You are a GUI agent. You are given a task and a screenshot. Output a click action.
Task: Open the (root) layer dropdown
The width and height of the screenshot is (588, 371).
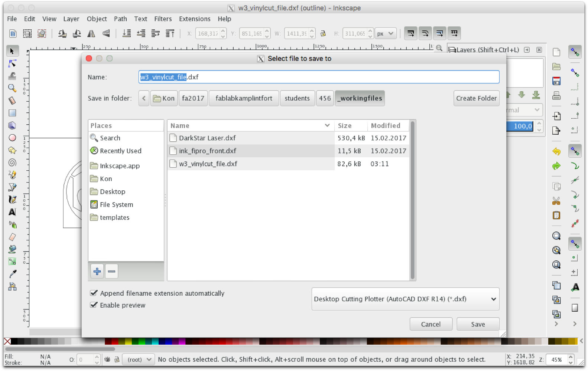click(x=138, y=359)
